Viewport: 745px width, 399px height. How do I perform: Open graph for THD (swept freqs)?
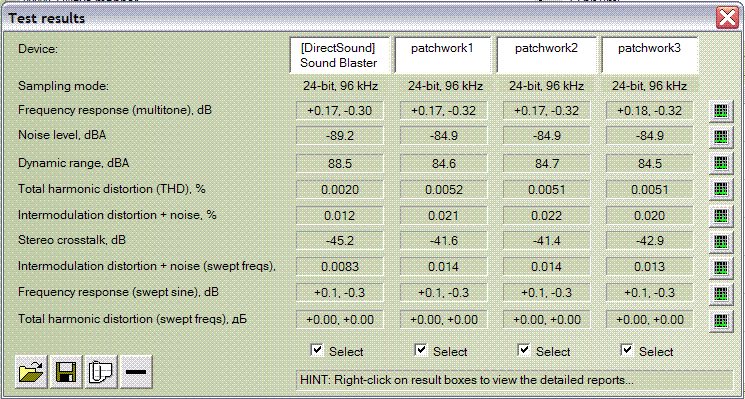tap(721, 320)
